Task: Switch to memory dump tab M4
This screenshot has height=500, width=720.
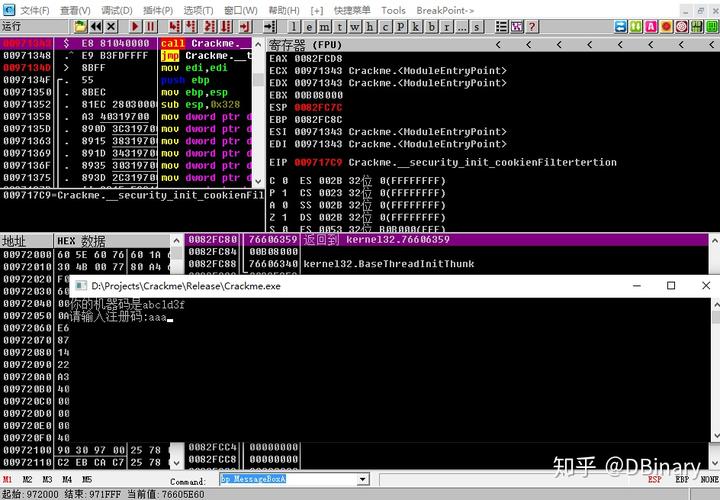Action: pos(67,480)
